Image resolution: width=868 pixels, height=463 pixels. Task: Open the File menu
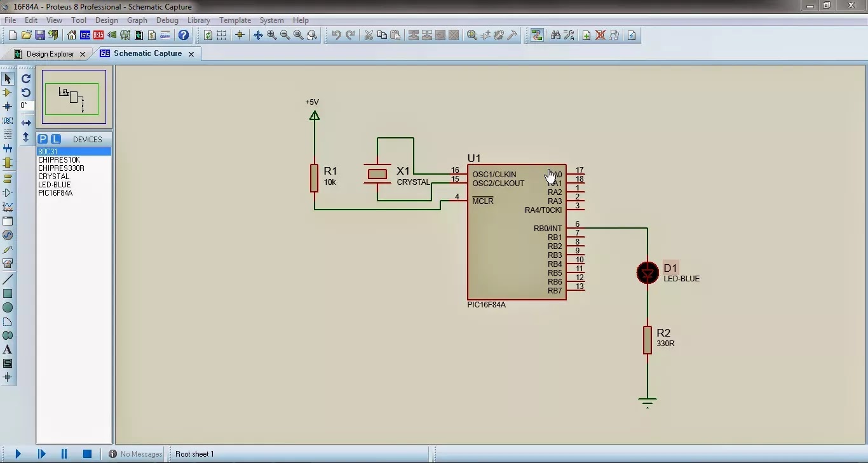tap(10, 20)
